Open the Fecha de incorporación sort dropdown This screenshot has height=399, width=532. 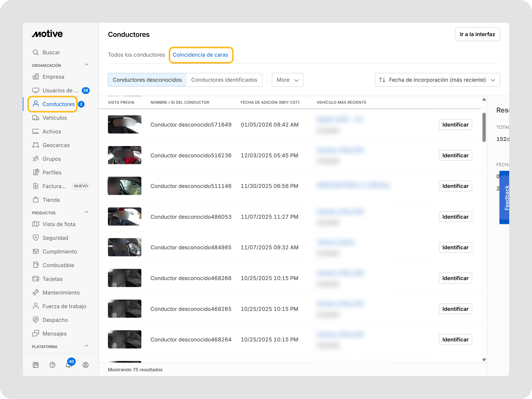tap(437, 80)
